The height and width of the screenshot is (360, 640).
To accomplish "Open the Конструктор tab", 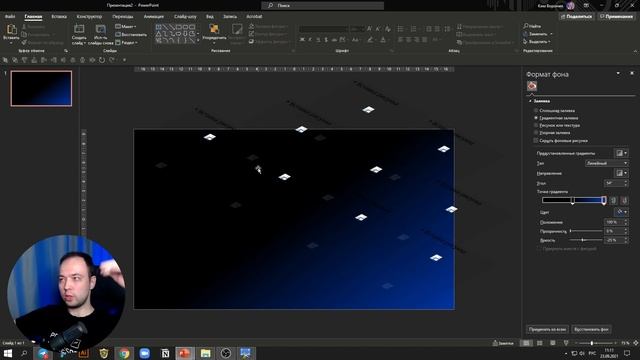I will [89, 17].
